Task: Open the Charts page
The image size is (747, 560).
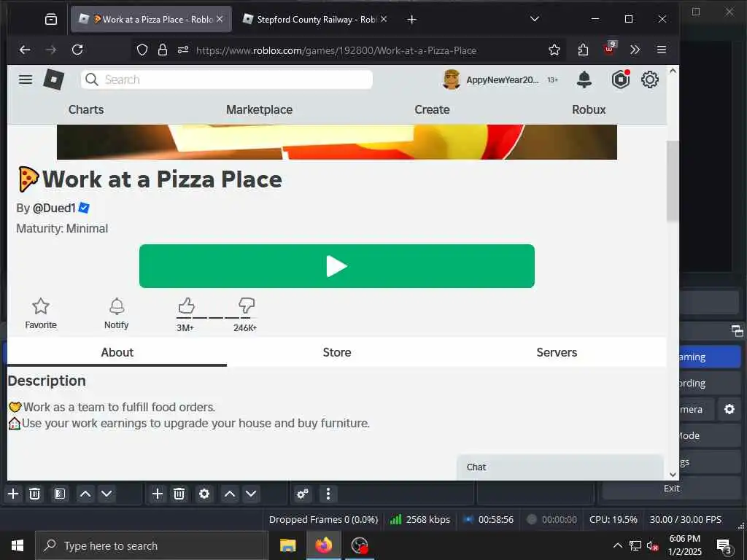Action: pos(86,109)
